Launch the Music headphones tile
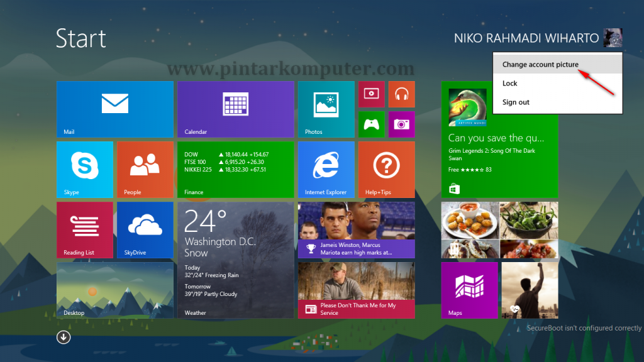Image resolution: width=644 pixels, height=362 pixels. point(402,94)
